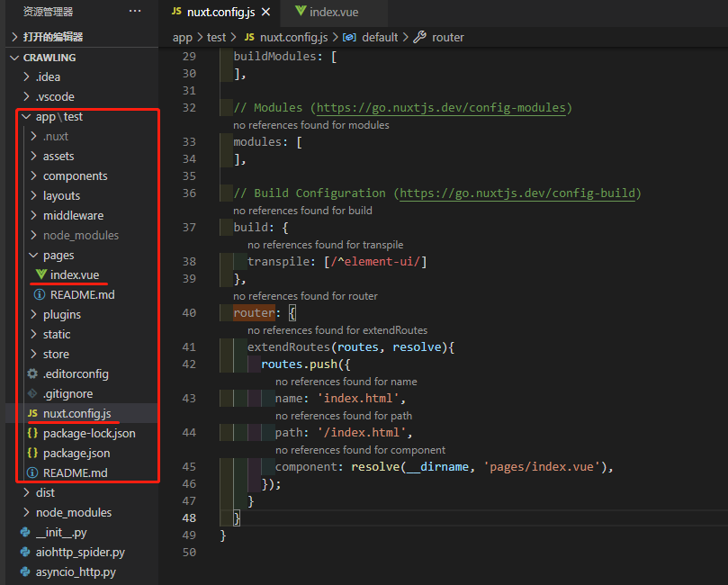
Task: Open the config-build documentation link
Action: point(517,193)
